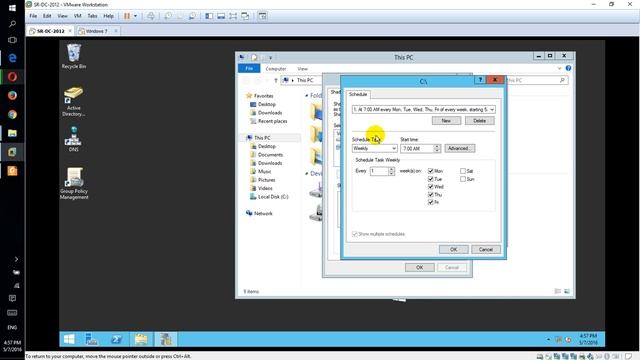The width and height of the screenshot is (640, 360).
Task: Switch to Unity mode toolbar icon
Action: pos(245,16)
